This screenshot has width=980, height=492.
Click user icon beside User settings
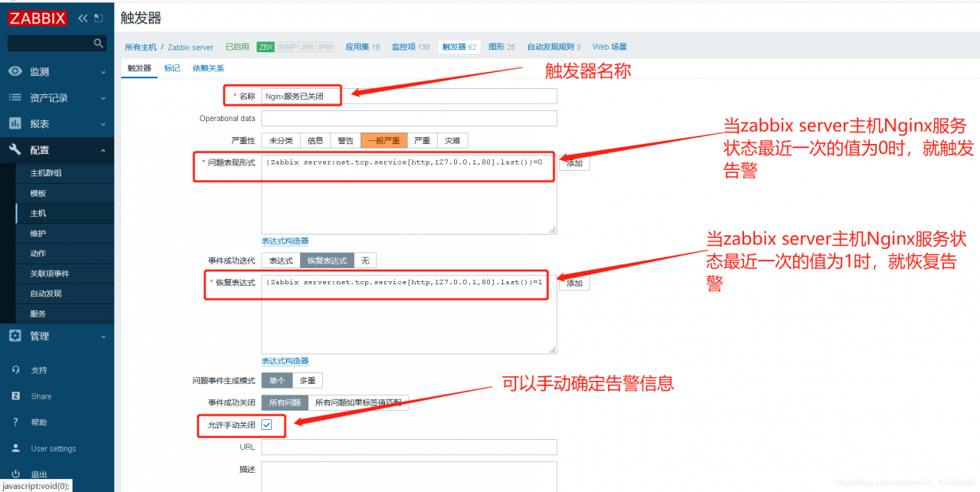click(15, 448)
